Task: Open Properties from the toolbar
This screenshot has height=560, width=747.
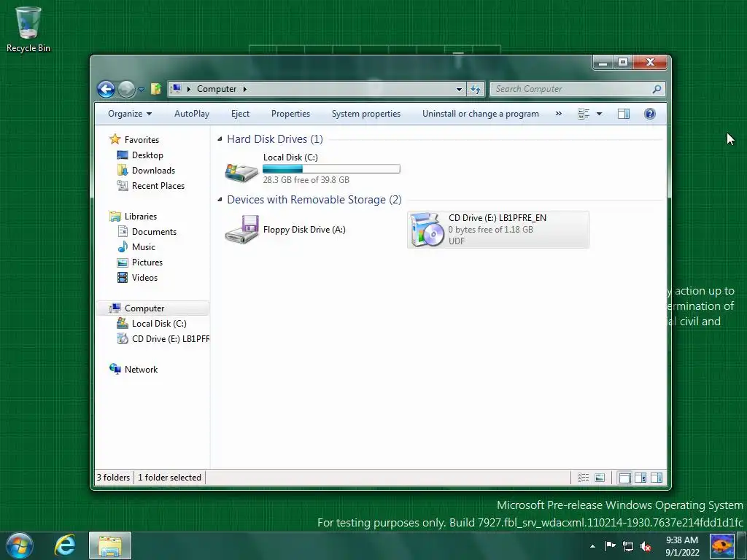Action: 290,114
